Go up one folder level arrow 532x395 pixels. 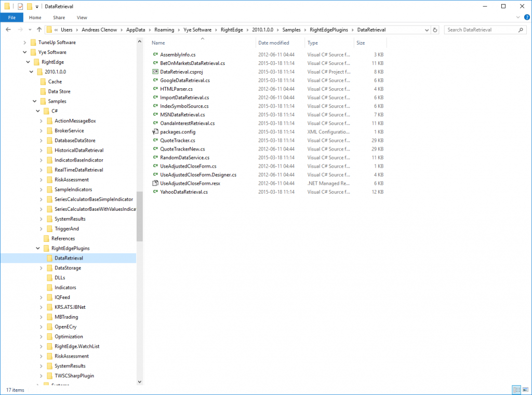click(39, 30)
